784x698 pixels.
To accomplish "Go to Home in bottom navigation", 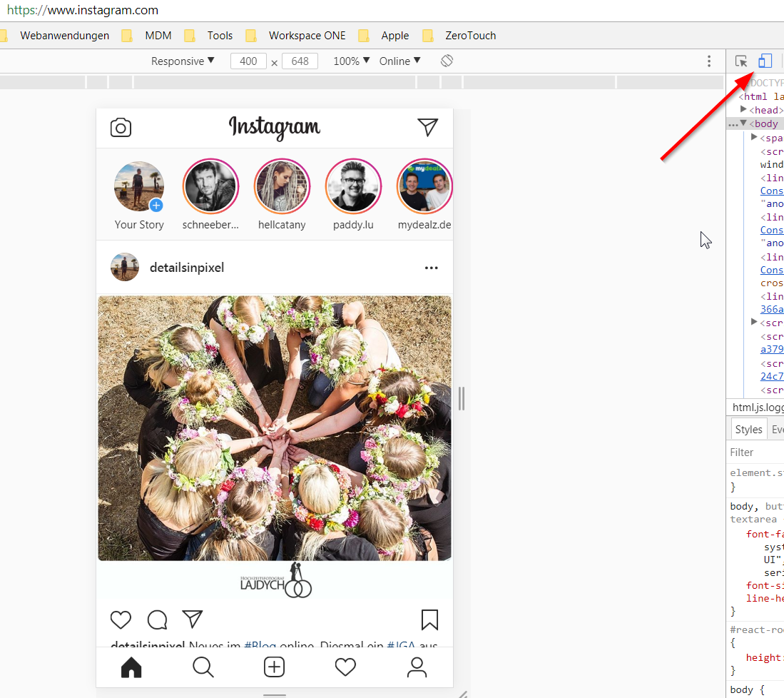I will tap(131, 667).
